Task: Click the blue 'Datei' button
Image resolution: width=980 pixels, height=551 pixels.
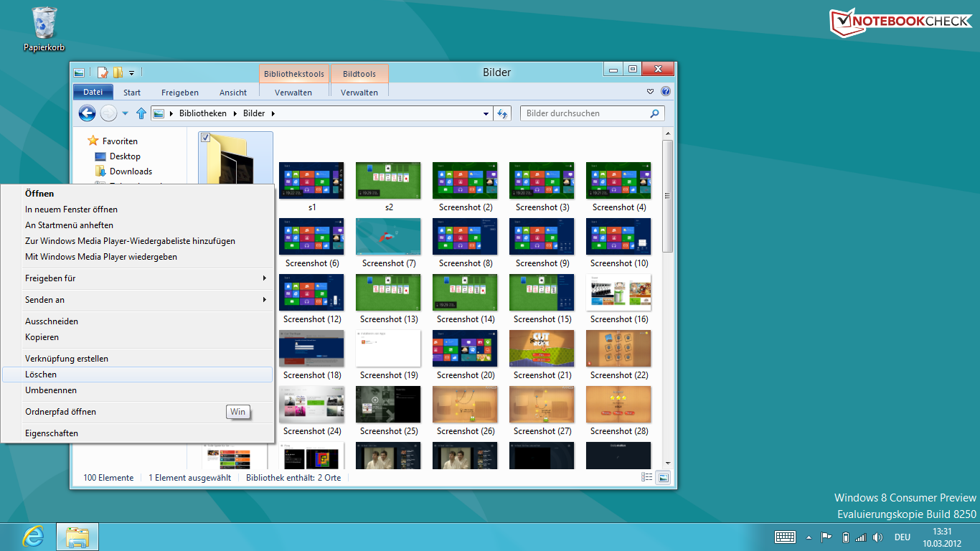Action: click(93, 93)
